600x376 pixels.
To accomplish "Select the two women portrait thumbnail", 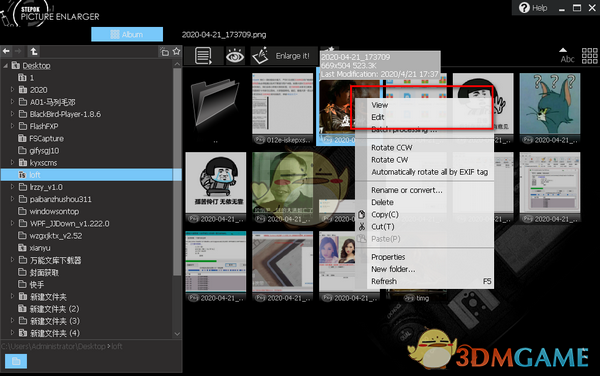I will 338,266.
